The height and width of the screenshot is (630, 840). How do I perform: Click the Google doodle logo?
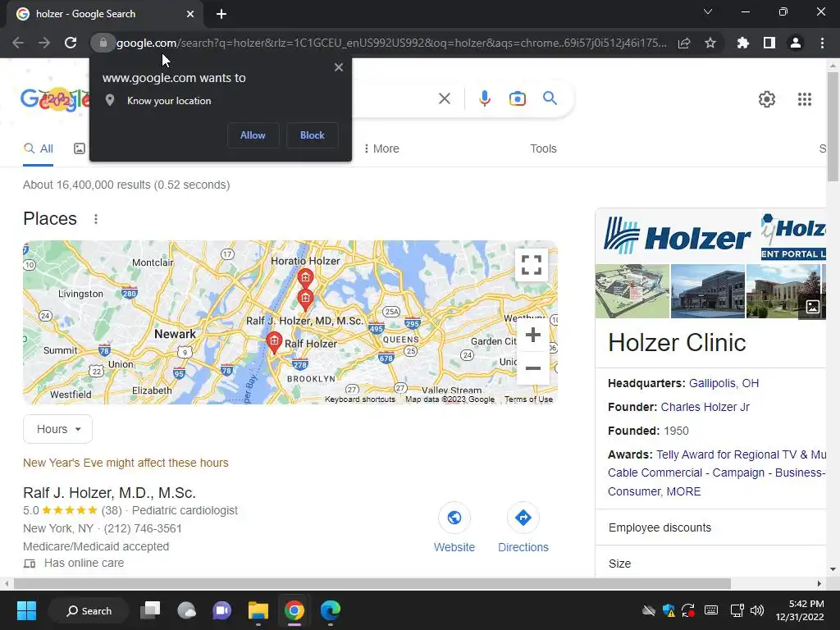tap(55, 99)
